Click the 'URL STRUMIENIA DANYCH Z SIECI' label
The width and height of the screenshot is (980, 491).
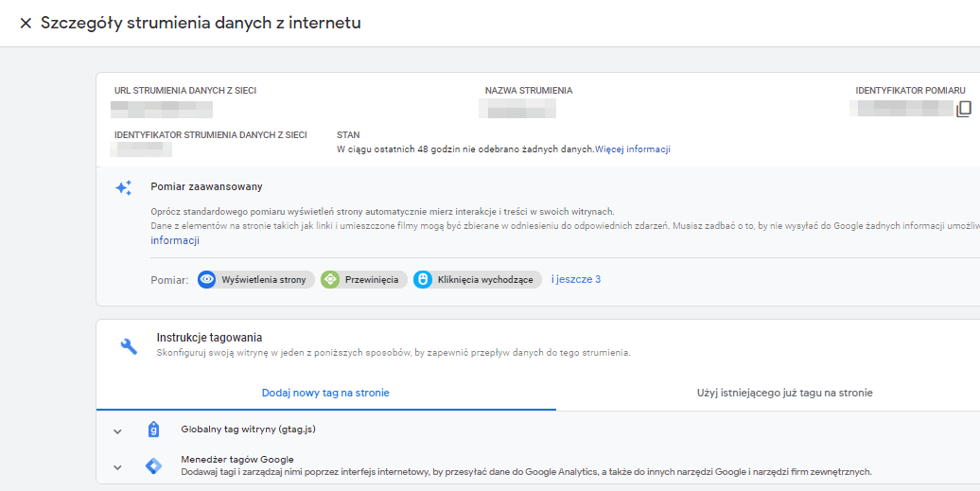pos(185,91)
